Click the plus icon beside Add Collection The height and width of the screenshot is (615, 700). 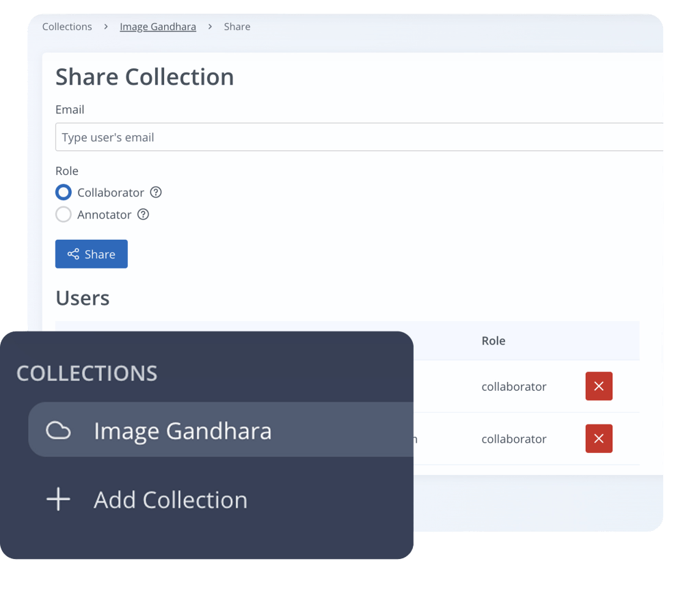click(x=59, y=499)
